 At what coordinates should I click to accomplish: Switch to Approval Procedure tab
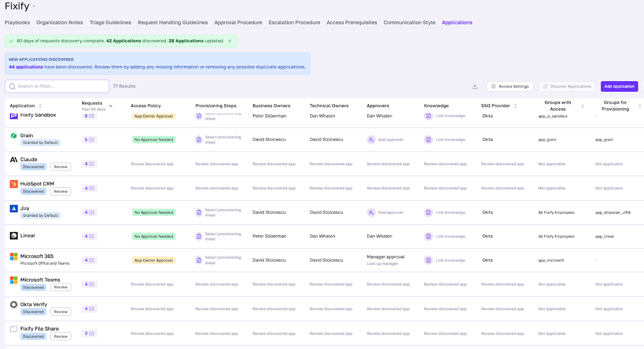(x=238, y=23)
